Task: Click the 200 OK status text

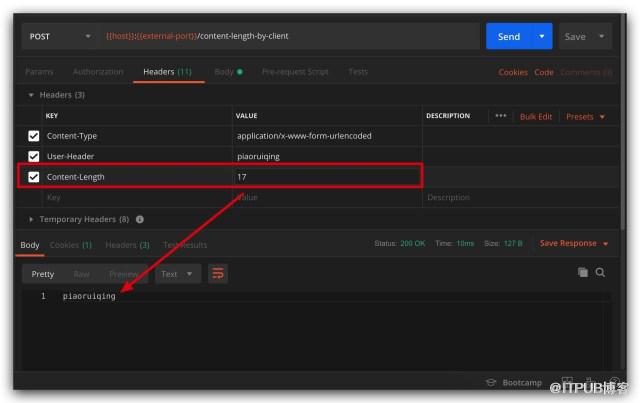Action: click(x=413, y=243)
